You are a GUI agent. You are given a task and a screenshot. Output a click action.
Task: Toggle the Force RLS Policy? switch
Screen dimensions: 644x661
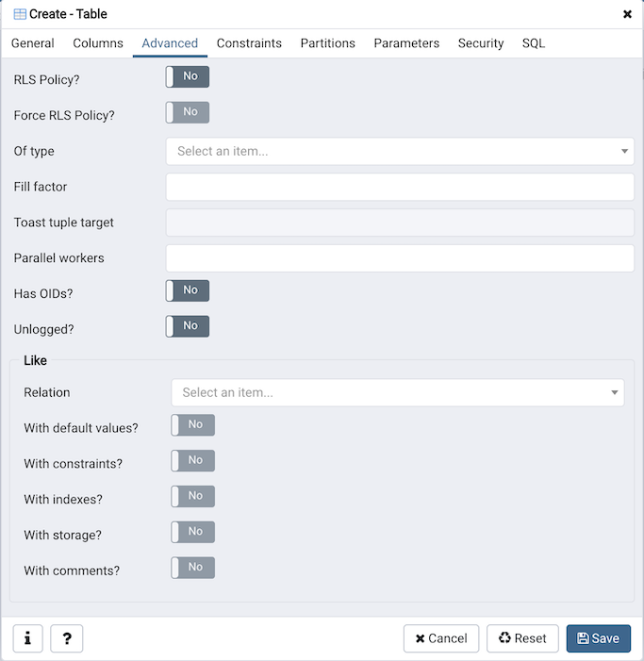click(187, 112)
